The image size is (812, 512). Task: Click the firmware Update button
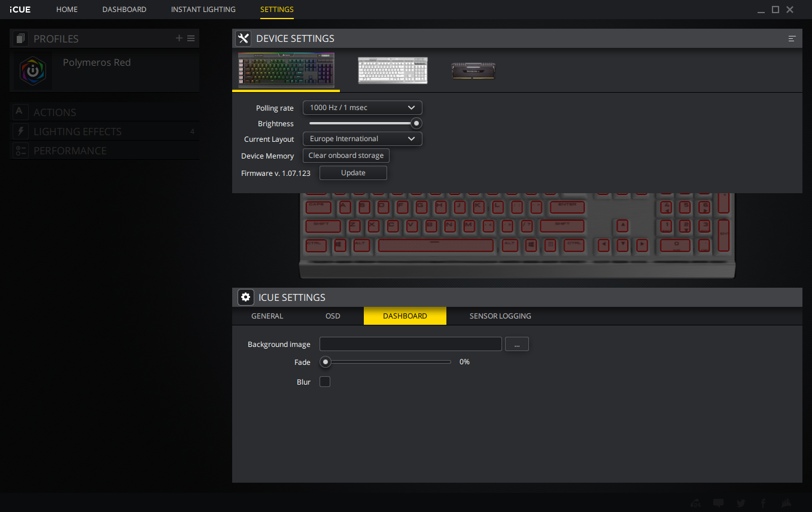click(353, 173)
